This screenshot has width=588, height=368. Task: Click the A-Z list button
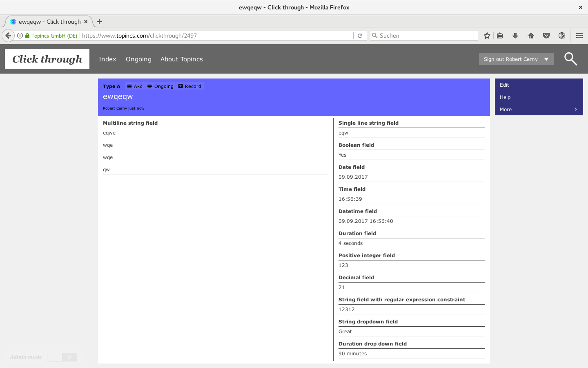point(135,86)
